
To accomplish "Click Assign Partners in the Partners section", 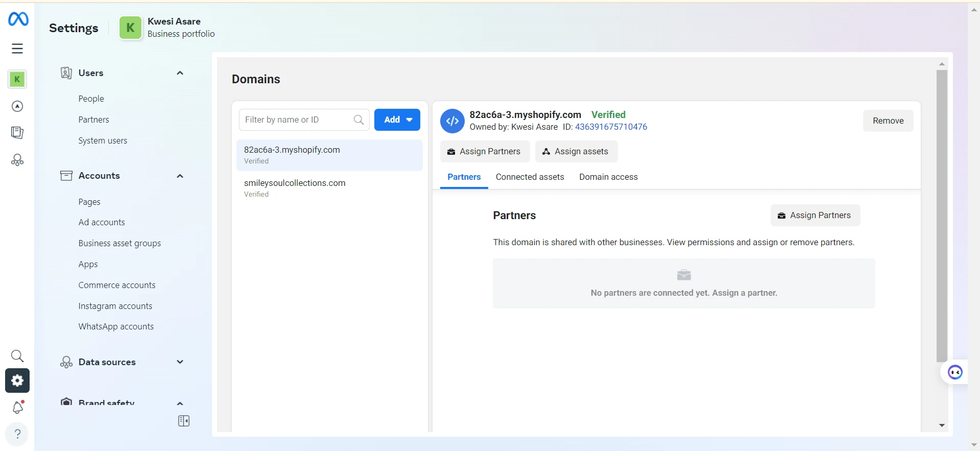I will point(815,216).
